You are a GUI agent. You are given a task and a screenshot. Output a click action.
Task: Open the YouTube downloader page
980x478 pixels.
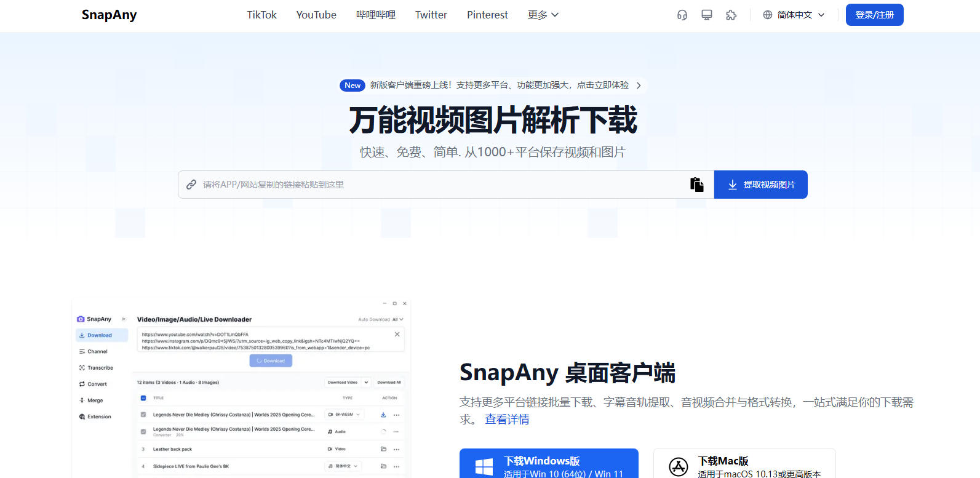coord(316,15)
